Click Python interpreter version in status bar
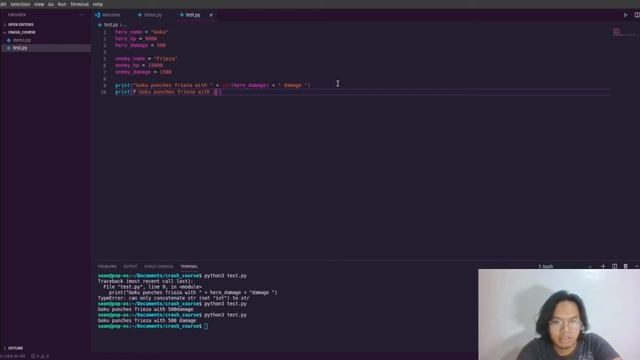This screenshot has width=640, height=360. point(14,356)
